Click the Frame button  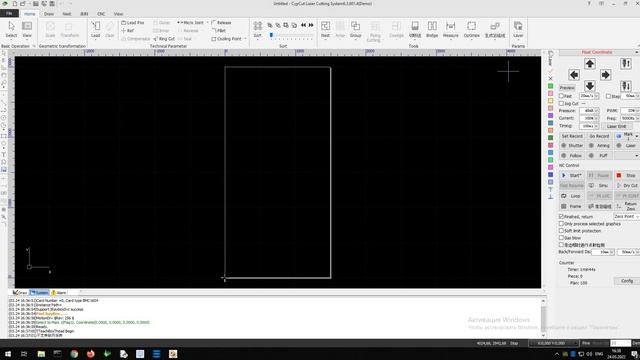pyautogui.click(x=571, y=206)
